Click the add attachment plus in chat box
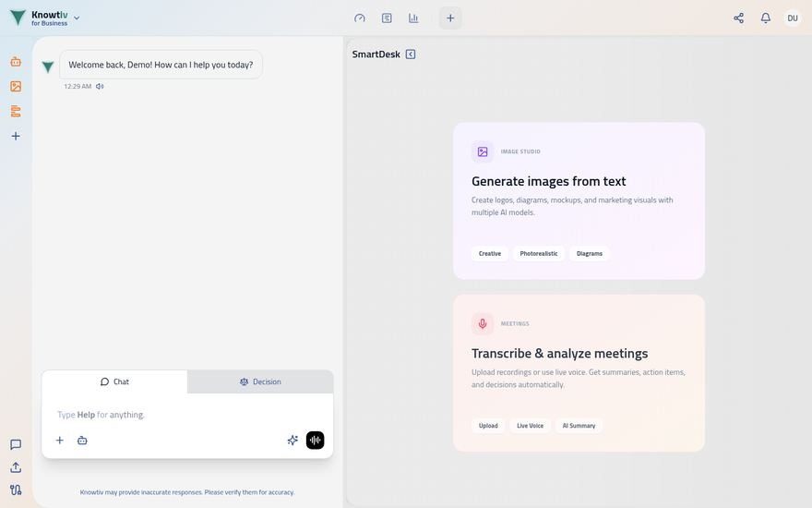This screenshot has width=812, height=508. coord(60,440)
